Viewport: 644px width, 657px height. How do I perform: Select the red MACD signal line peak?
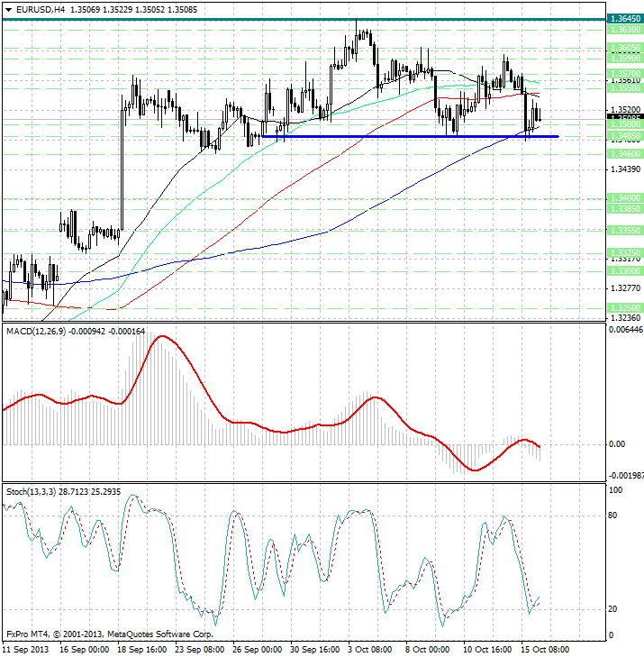click(162, 336)
